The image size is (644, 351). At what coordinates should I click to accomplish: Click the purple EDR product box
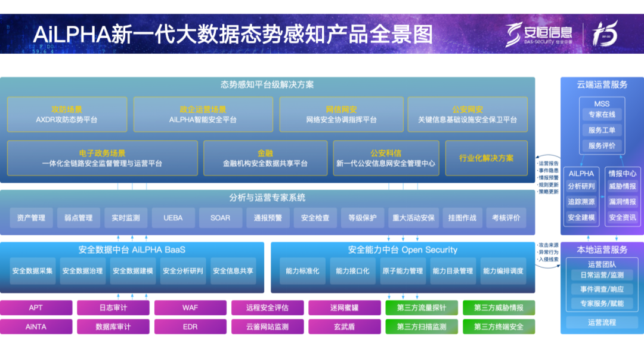point(190,327)
